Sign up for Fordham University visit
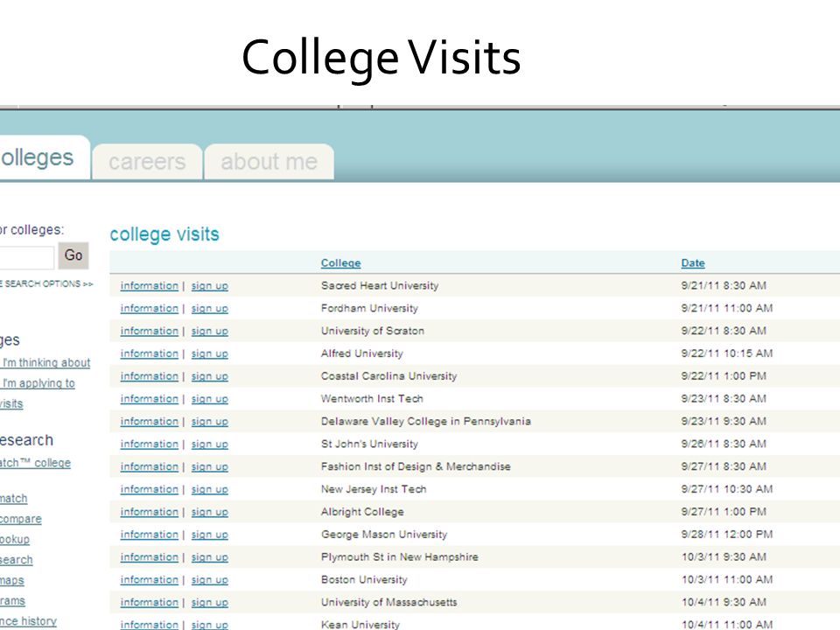840x630 pixels. [209, 308]
